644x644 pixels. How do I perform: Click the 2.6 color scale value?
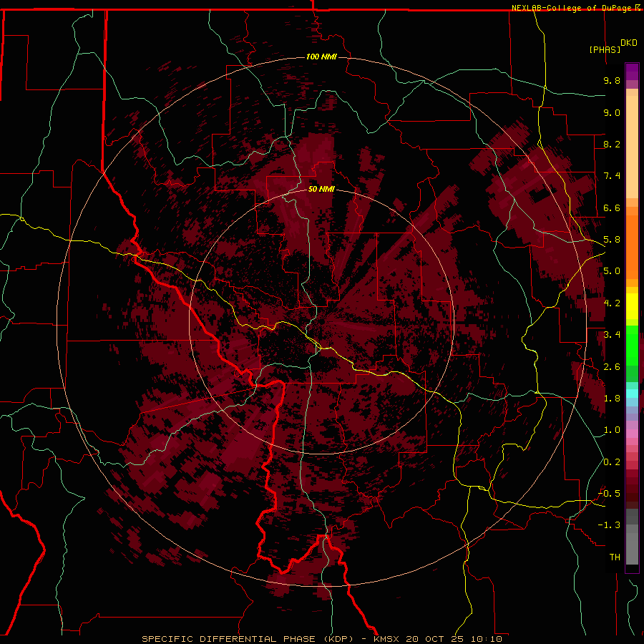[x=612, y=367]
